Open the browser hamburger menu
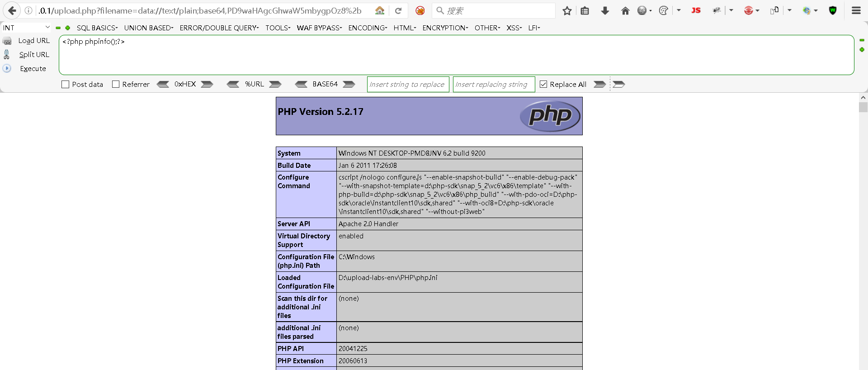The image size is (868, 370). (856, 10)
